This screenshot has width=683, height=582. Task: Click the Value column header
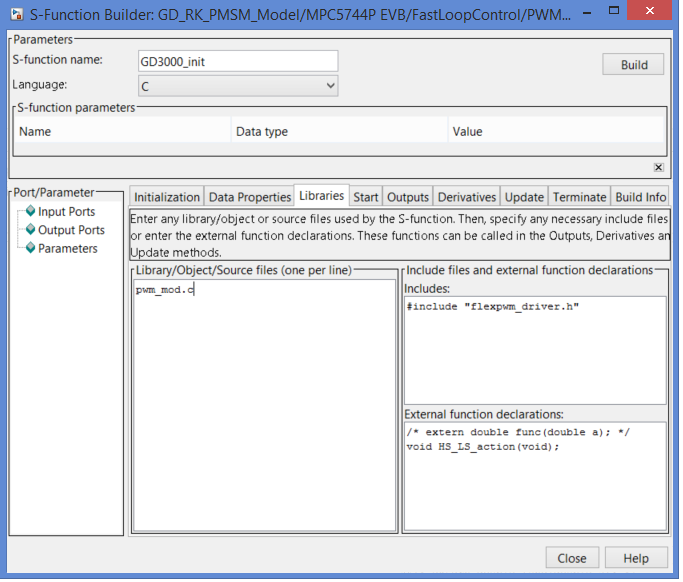556,131
